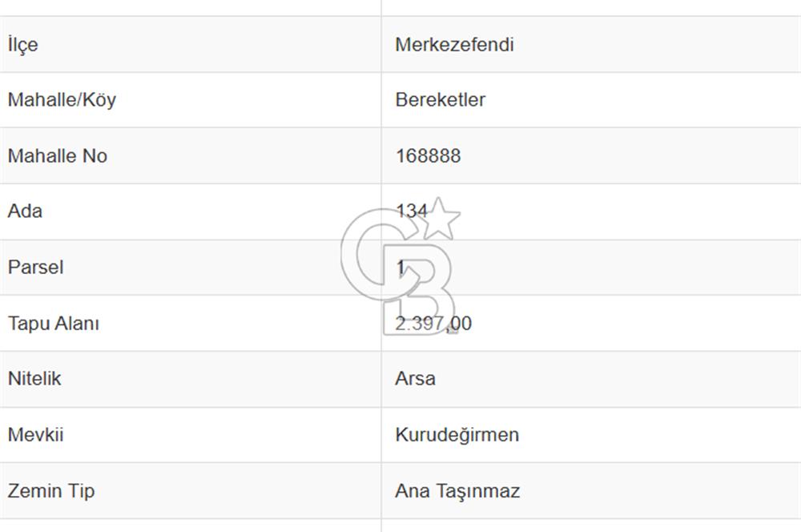Screen dimensions: 801x532
Task: Click the Ada row label
Action: 25,212
